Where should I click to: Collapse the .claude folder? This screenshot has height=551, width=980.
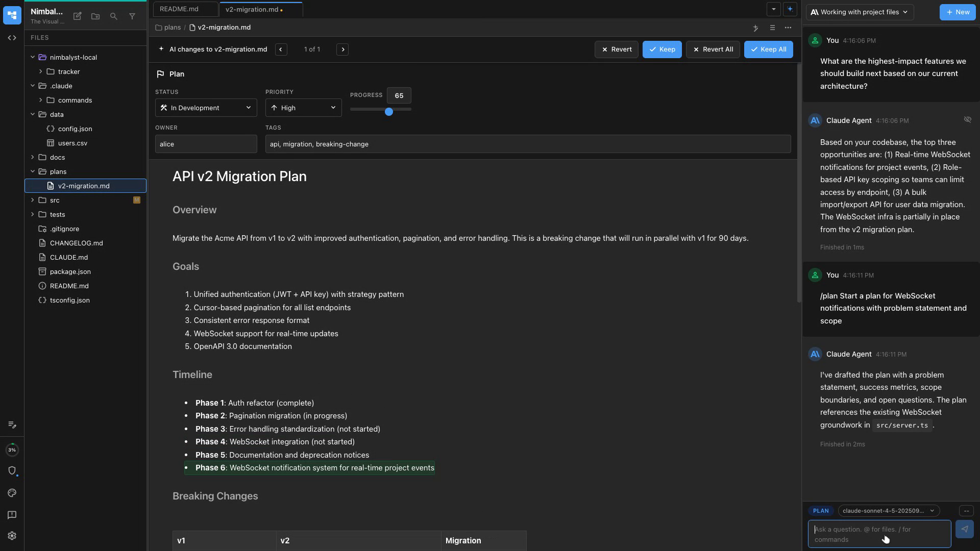click(32, 86)
